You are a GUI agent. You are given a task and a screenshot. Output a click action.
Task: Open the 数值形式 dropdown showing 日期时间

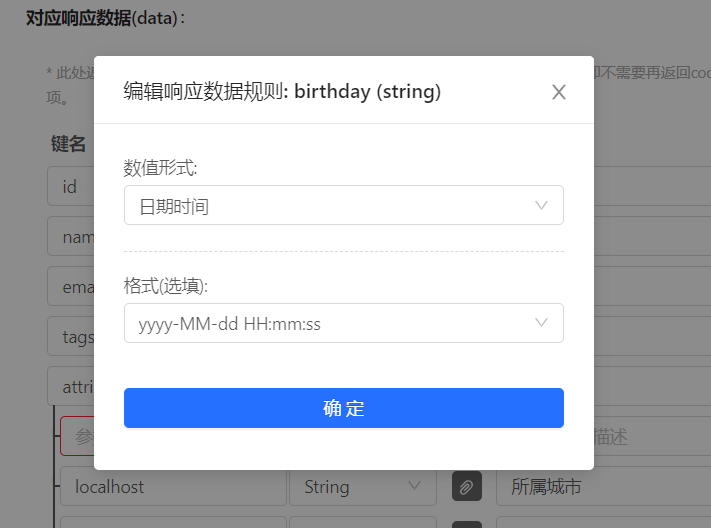344,205
